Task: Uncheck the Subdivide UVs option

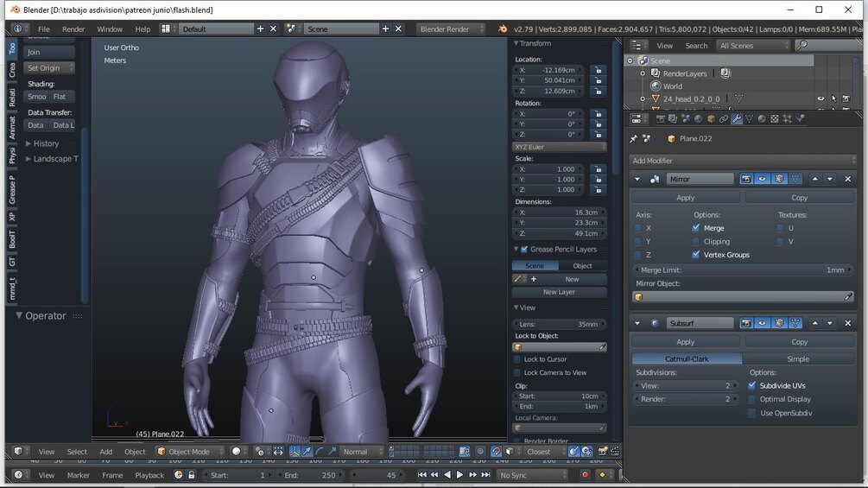Action: [x=752, y=385]
